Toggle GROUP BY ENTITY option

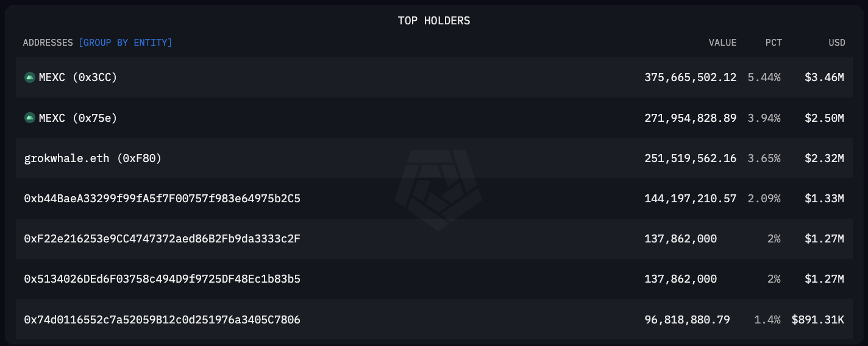(125, 43)
